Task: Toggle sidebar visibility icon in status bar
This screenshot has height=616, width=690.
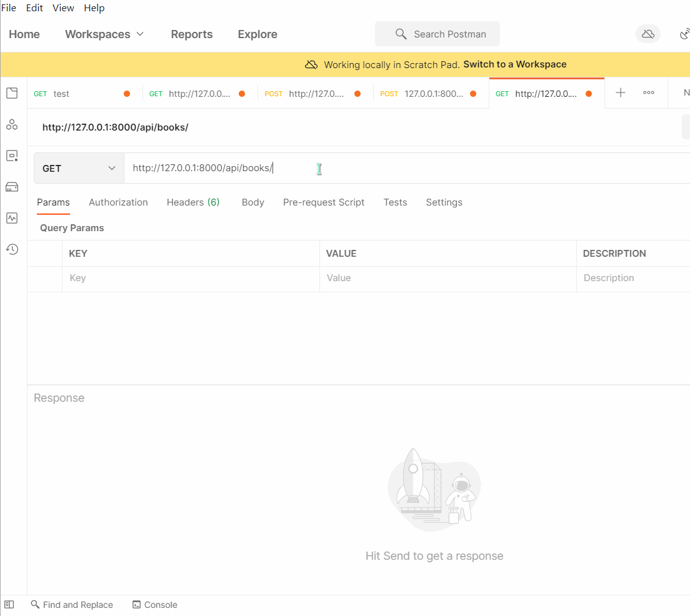Action: click(x=9, y=605)
